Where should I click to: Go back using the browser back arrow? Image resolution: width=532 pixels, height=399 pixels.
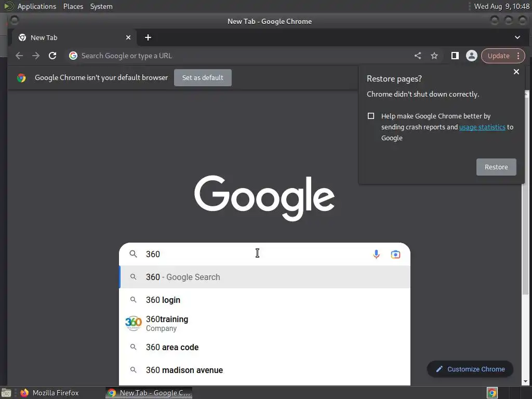[x=19, y=56]
